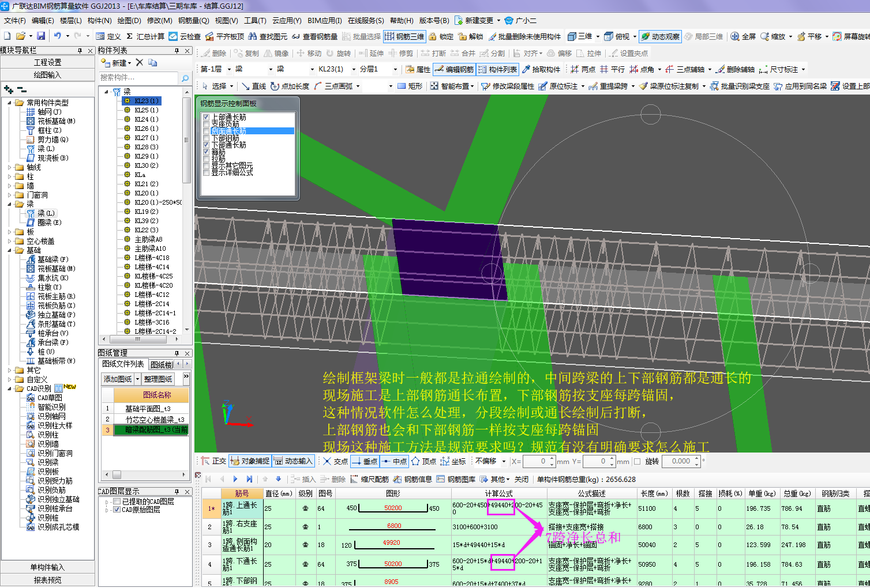Click 缩尺配筋 in rebar toolbar
Screen dimensions: 870x588
[x=369, y=479]
